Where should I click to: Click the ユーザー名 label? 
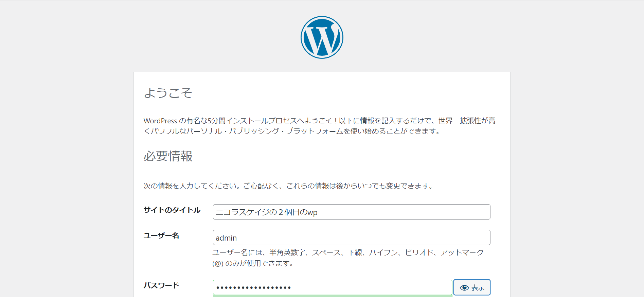[x=161, y=235]
